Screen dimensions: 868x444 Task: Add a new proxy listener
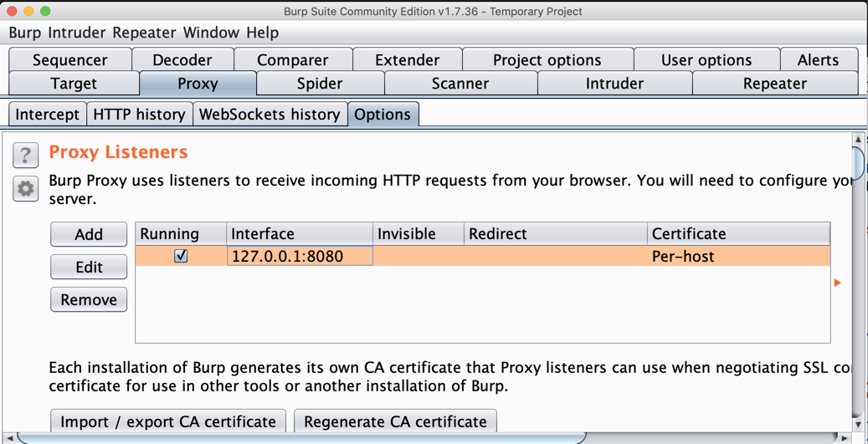point(89,235)
